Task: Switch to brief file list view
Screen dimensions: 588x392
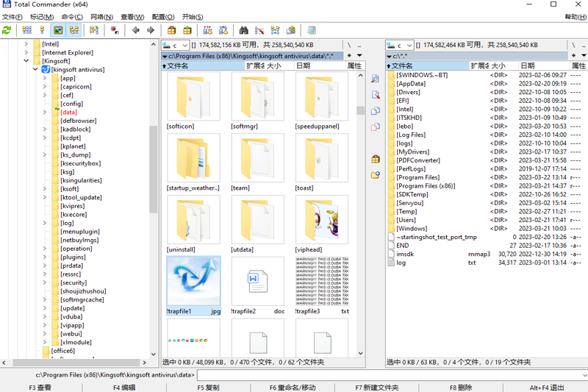Action: click(27, 30)
